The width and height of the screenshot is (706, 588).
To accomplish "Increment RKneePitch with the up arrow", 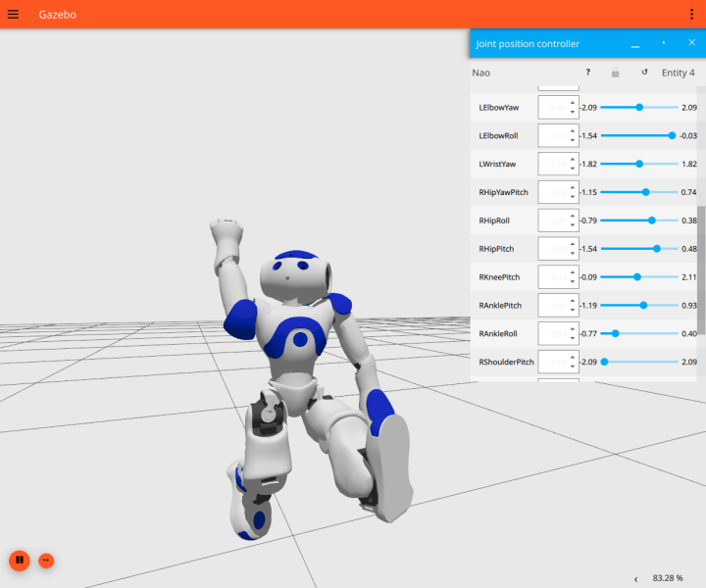I will click(573, 272).
